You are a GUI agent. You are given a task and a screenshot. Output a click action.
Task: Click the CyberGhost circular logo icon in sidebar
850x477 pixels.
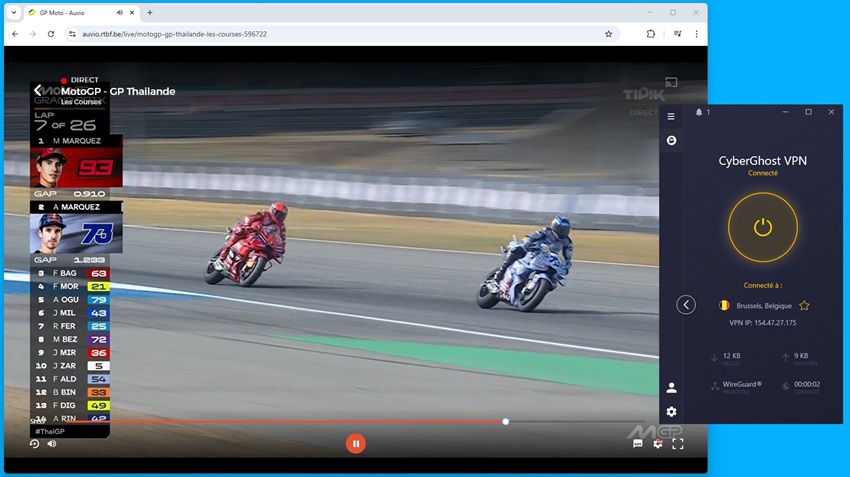671,140
